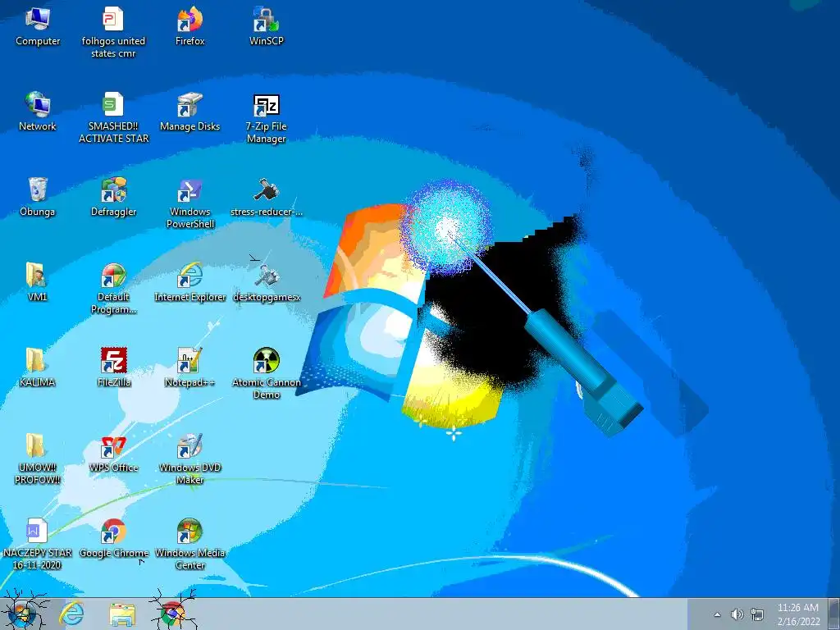Click the Chrome icon on the taskbar

pyautogui.click(x=173, y=614)
